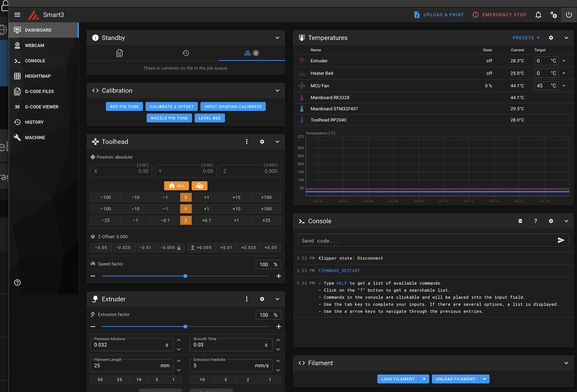Home all axes with ALL button
This screenshot has height=392, width=577.
(x=176, y=186)
